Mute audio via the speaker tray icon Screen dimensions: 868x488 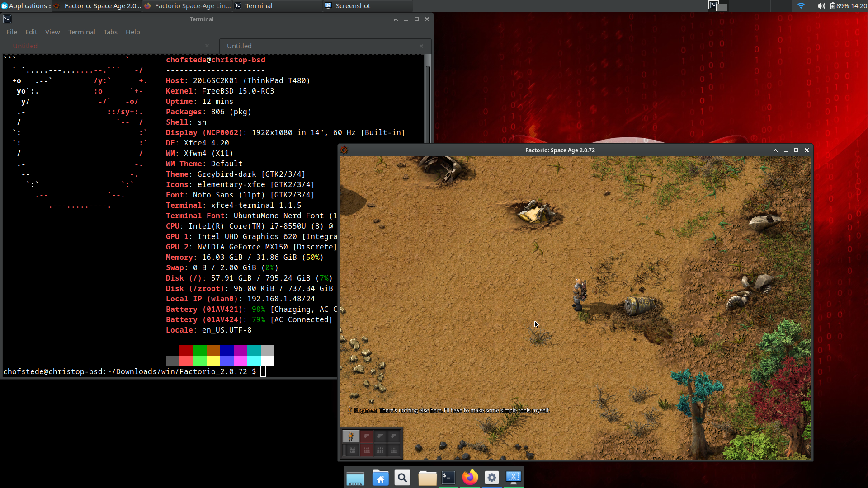point(822,6)
